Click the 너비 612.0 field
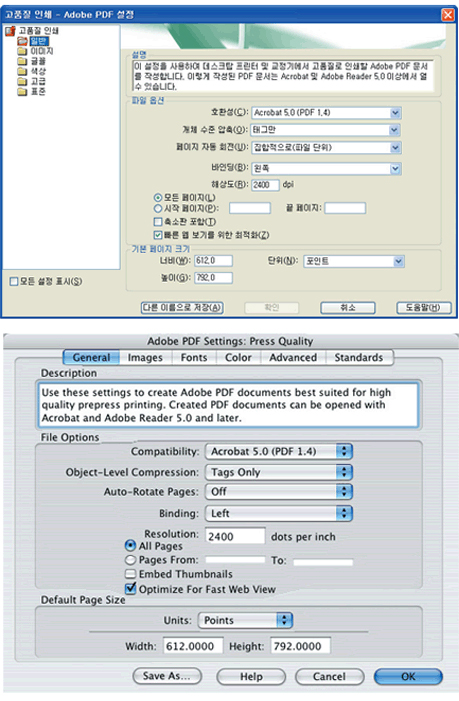 (x=214, y=261)
